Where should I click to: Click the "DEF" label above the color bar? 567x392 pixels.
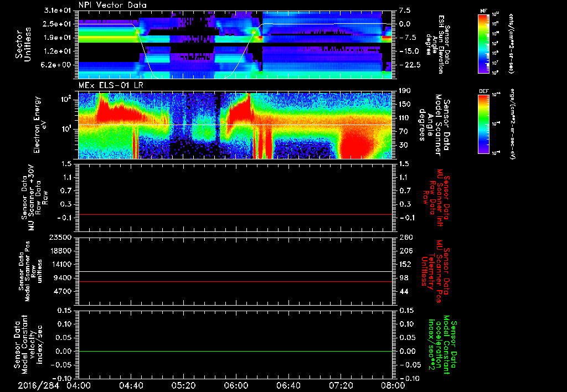point(484,91)
